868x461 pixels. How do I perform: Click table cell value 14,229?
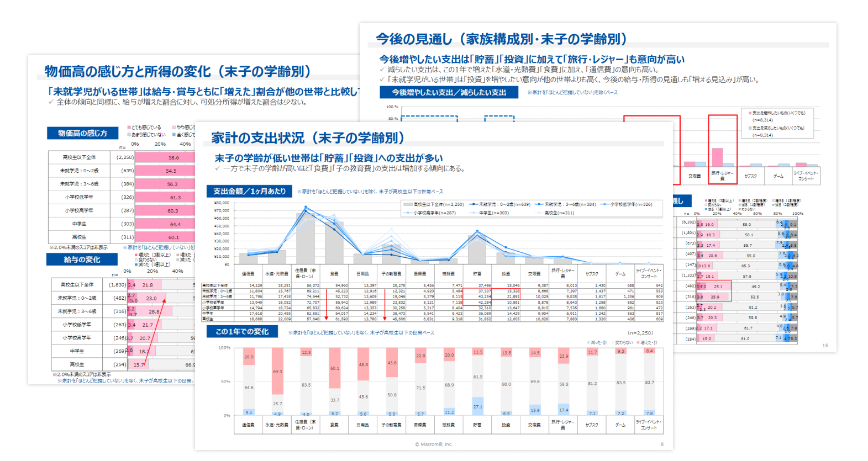tap(255, 285)
